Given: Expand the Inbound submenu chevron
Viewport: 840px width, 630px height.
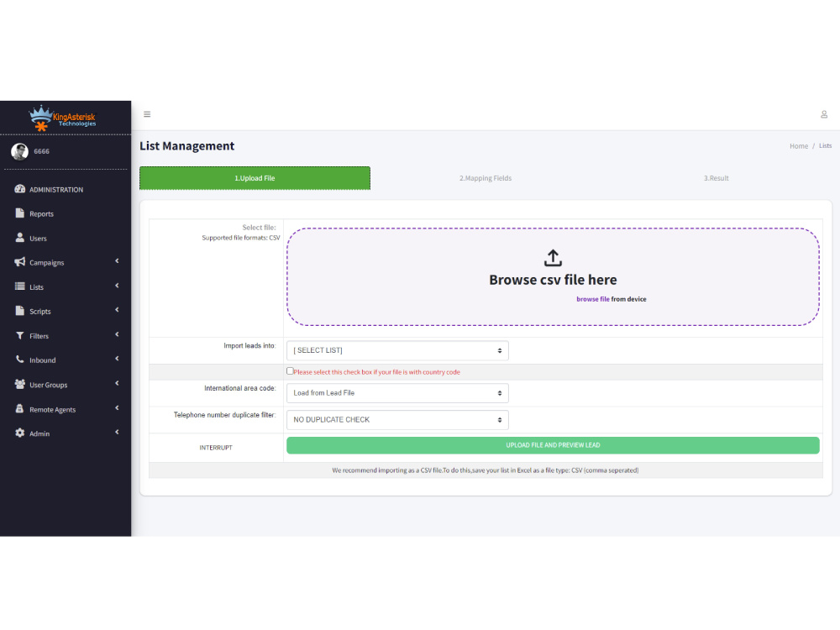Looking at the screenshot, I should 117,359.
